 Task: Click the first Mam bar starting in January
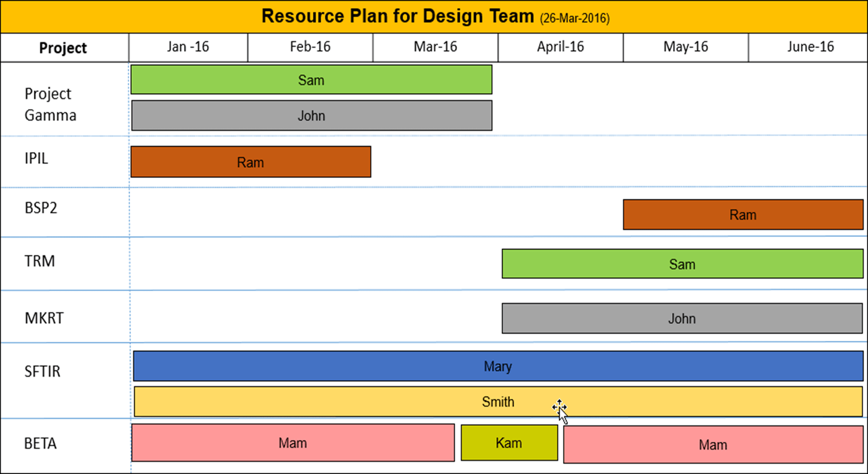(293, 443)
